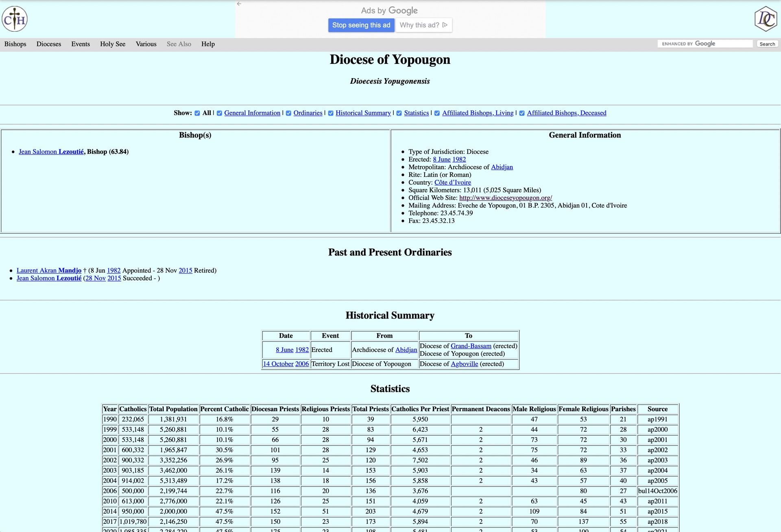Click the Diocese of Yopougon page heading
This screenshot has width=781, height=532.
[390, 60]
